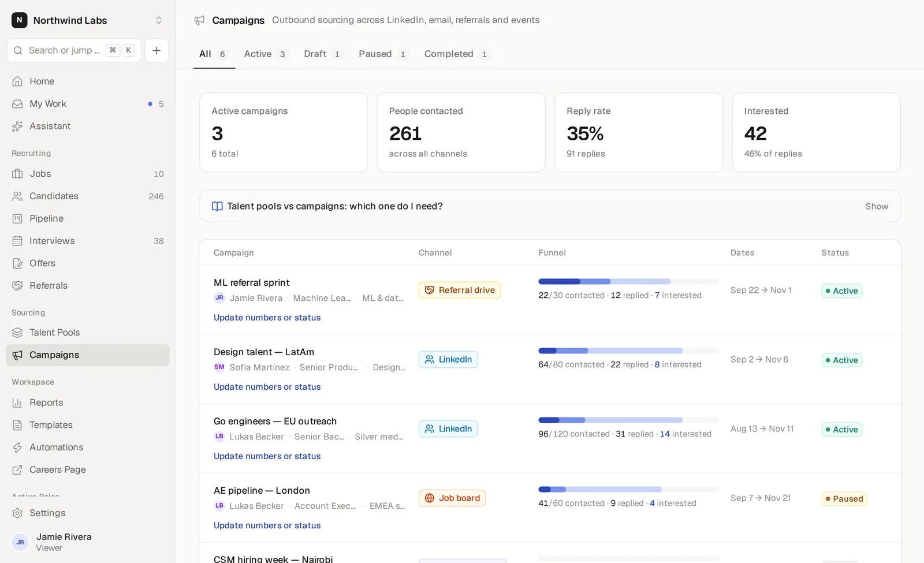Click the megaphone icon in the page header
Image resolution: width=924 pixels, height=563 pixels.
199,20
